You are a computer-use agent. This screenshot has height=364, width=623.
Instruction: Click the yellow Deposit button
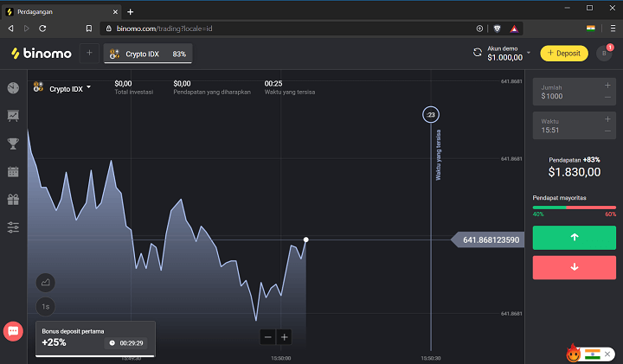coord(563,54)
